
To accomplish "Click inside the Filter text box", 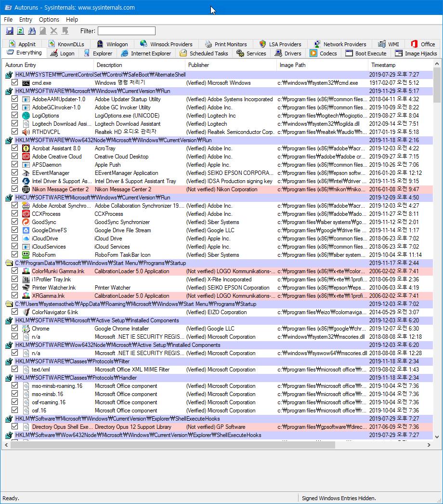I will 127,31.
